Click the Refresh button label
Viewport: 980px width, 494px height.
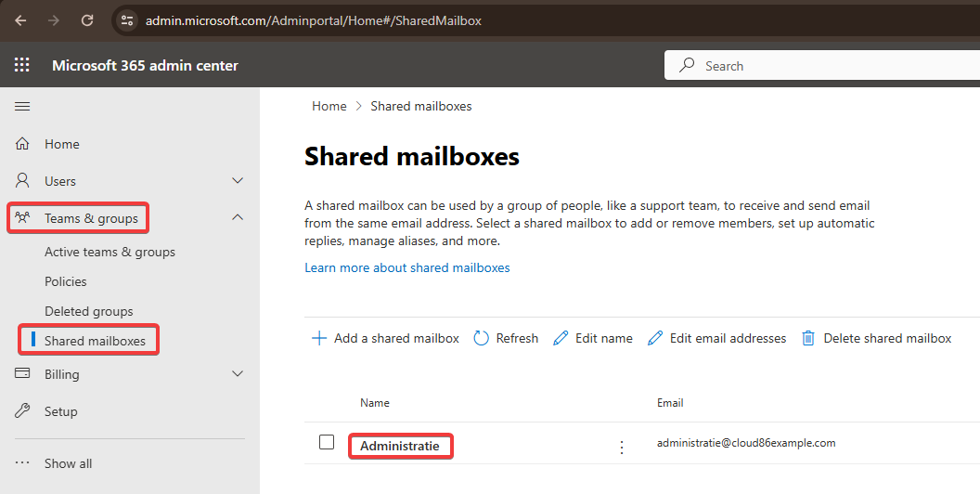[517, 338]
